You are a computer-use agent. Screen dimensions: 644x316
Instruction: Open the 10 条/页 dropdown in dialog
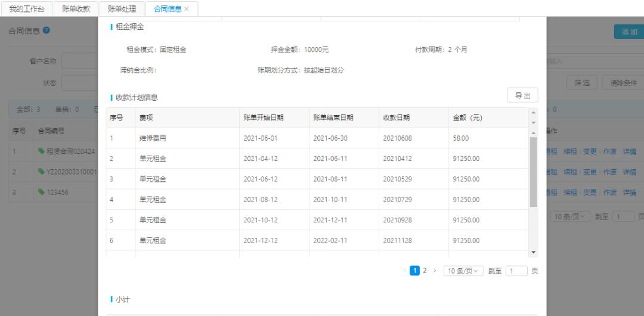[x=463, y=271]
